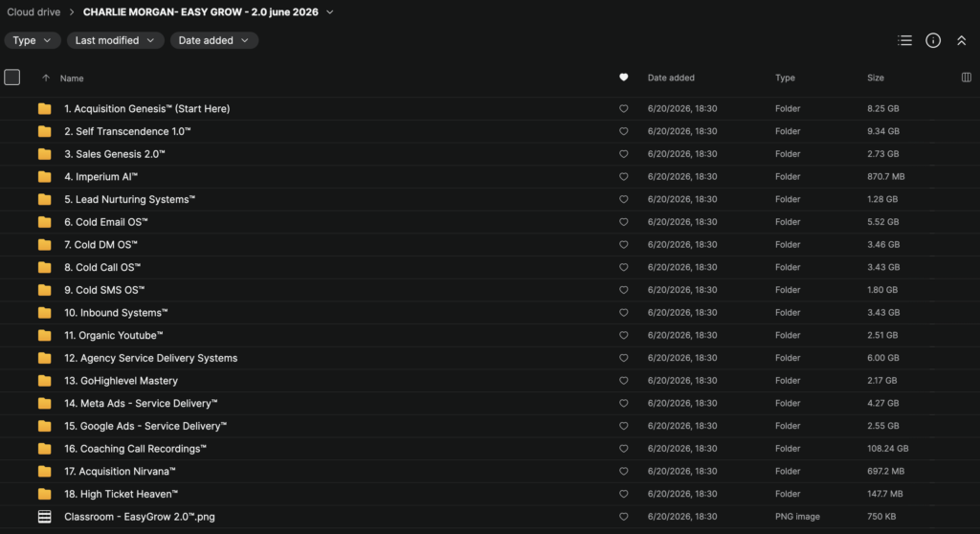Click the Imperium AI folder icon
Viewport: 980px width, 534px height.
pos(44,176)
